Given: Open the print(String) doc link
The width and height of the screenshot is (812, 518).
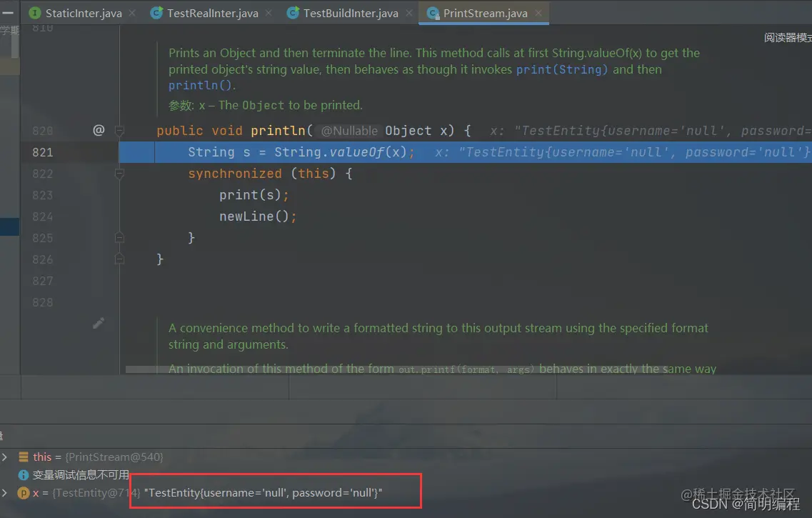Looking at the screenshot, I should (562, 69).
